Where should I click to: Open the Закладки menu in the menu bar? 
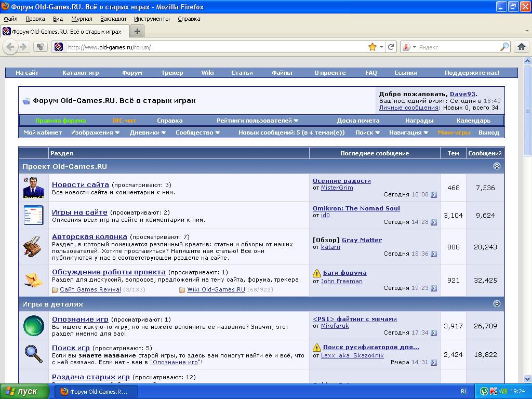pyautogui.click(x=113, y=19)
